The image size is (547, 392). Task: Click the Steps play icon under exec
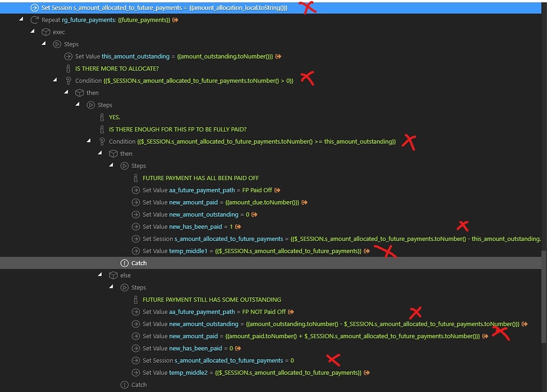point(57,44)
